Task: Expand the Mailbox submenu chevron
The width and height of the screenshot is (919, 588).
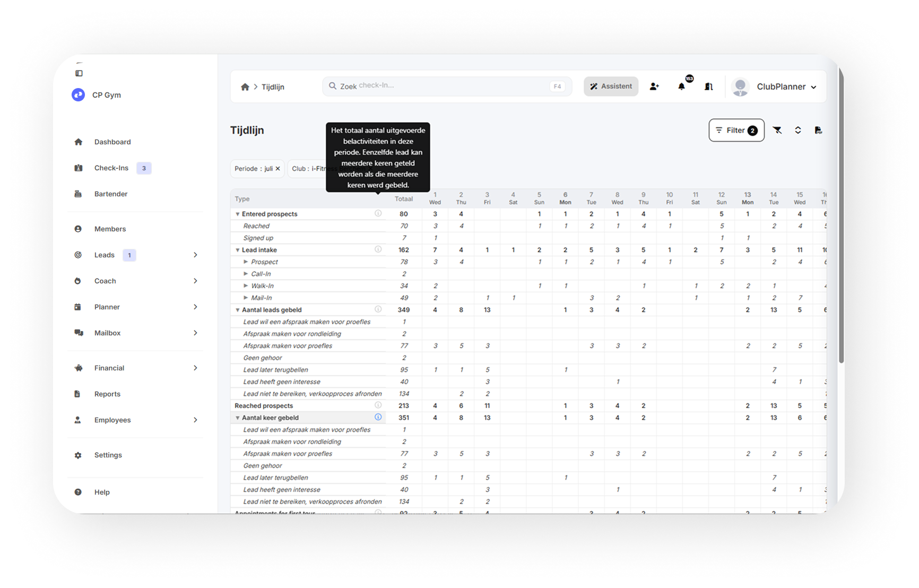Action: pos(195,333)
